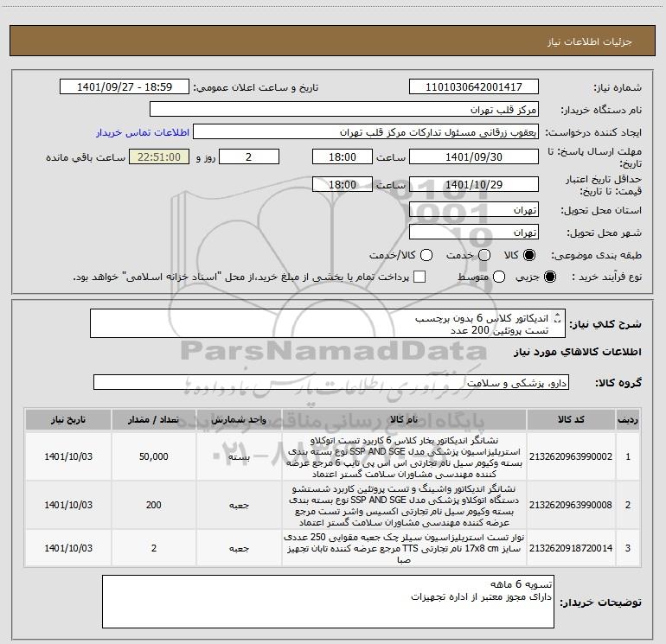Click the price validity date 1401/10/29
The image size is (666, 644).
coord(474,184)
